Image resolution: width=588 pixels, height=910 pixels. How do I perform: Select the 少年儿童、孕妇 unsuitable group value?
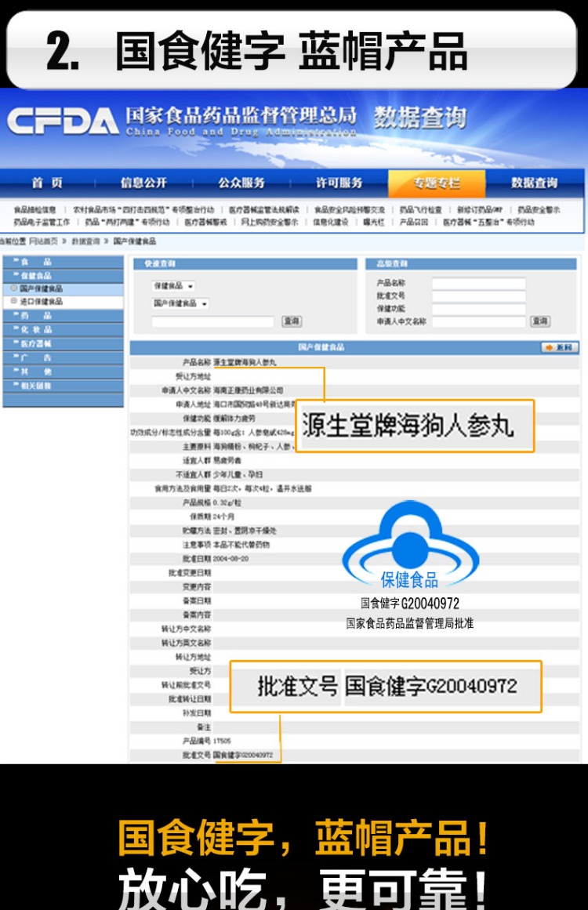coord(238,474)
